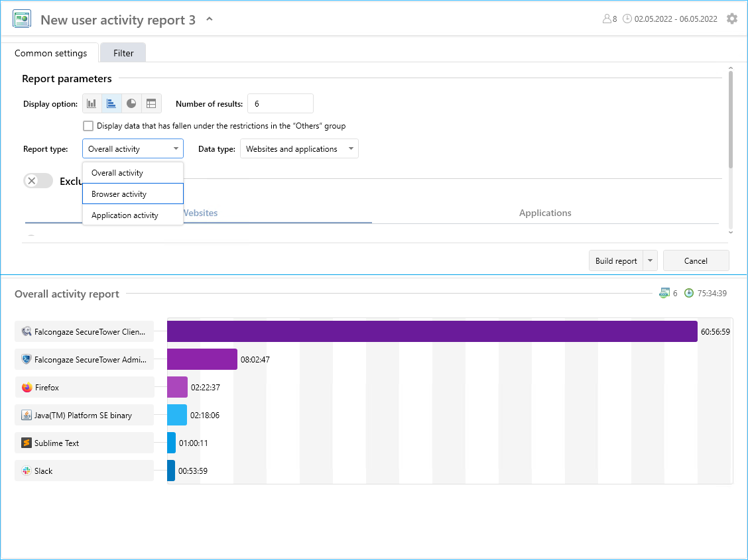Viewport: 748px width, 560px height.
Task: Click the Firefox activity bar
Action: point(178,387)
